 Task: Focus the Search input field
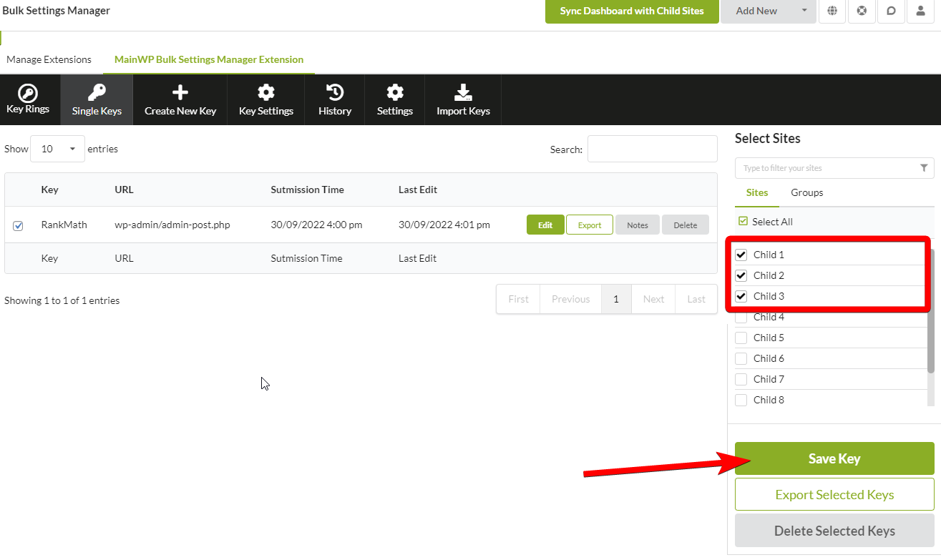tap(653, 149)
